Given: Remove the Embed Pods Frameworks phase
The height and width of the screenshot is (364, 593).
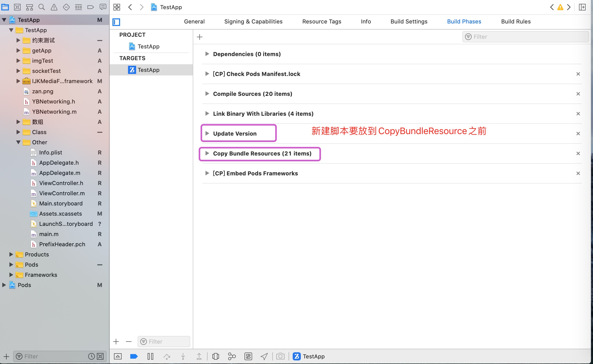Looking at the screenshot, I should pyautogui.click(x=578, y=173).
